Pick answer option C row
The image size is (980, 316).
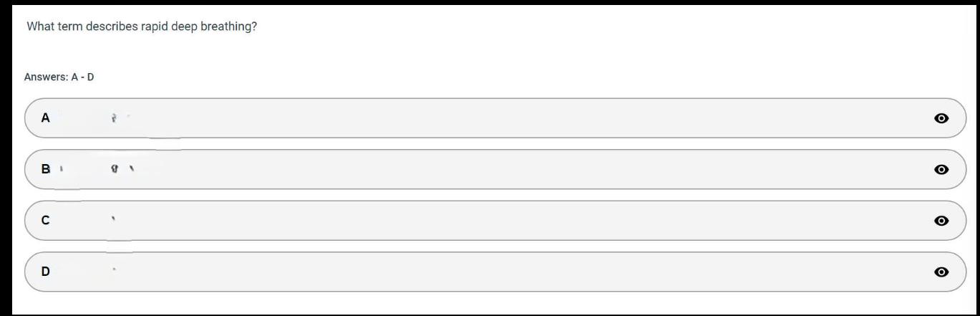click(x=494, y=221)
